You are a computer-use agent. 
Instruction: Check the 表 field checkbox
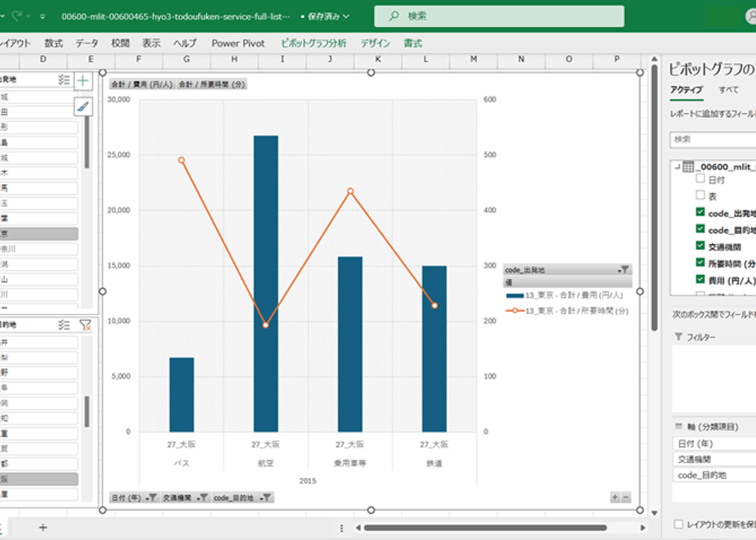(x=700, y=195)
